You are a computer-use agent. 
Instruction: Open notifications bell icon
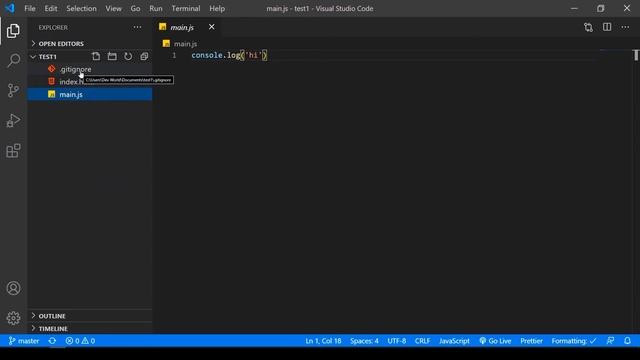coord(627,341)
